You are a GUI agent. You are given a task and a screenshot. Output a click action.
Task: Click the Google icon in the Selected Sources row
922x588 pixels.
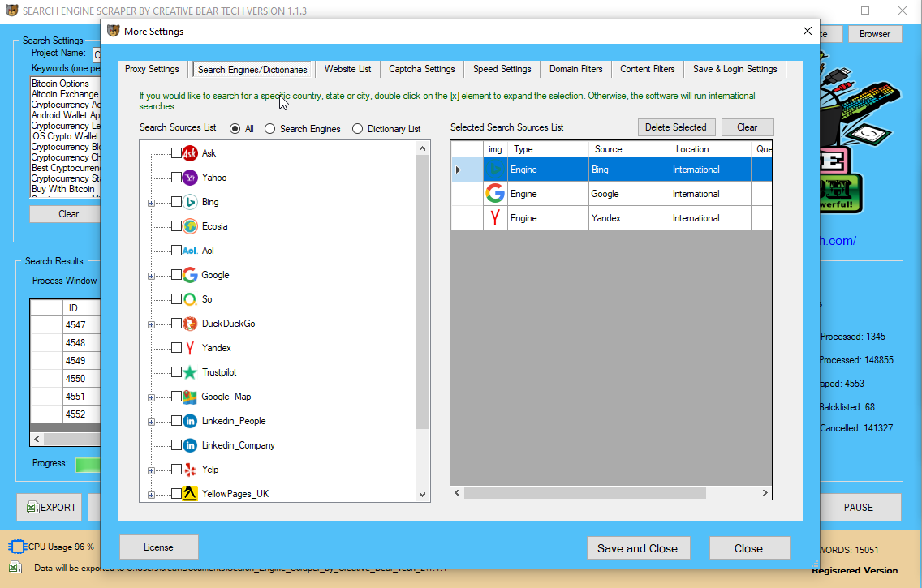click(x=495, y=194)
